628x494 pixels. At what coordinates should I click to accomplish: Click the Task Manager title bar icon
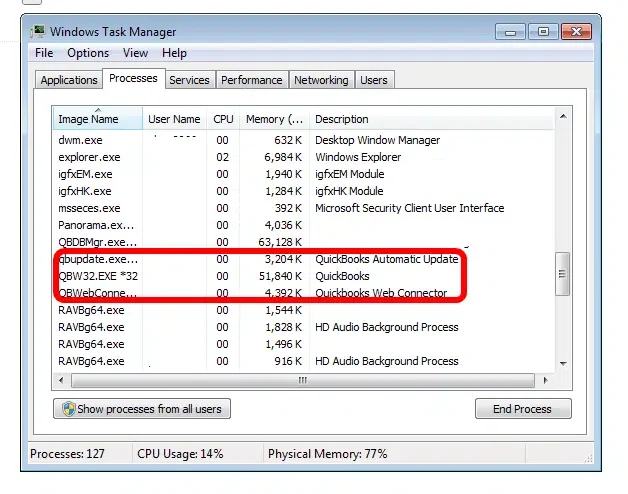(37, 31)
